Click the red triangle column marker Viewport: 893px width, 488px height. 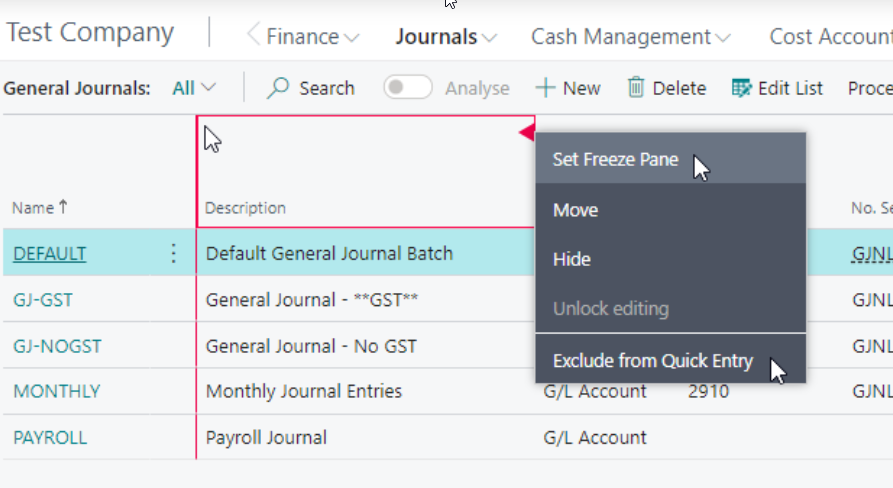tap(527, 133)
